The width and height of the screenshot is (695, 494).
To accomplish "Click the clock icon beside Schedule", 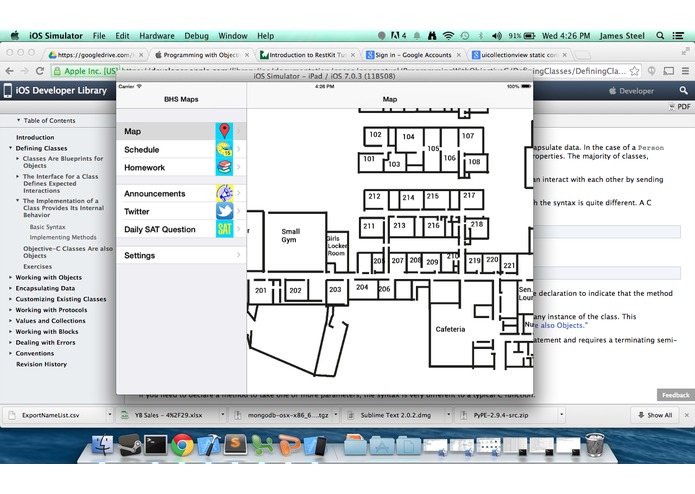I will click(225, 149).
